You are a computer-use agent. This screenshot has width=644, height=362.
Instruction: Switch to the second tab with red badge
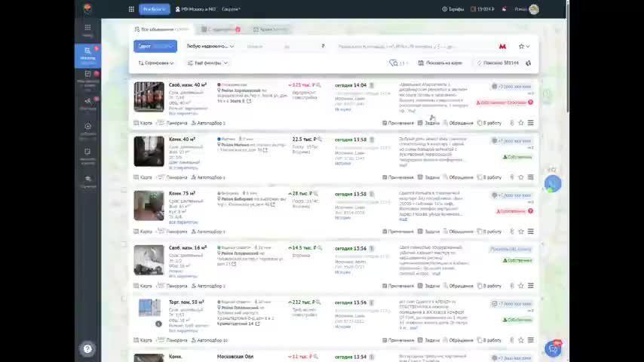(220, 29)
